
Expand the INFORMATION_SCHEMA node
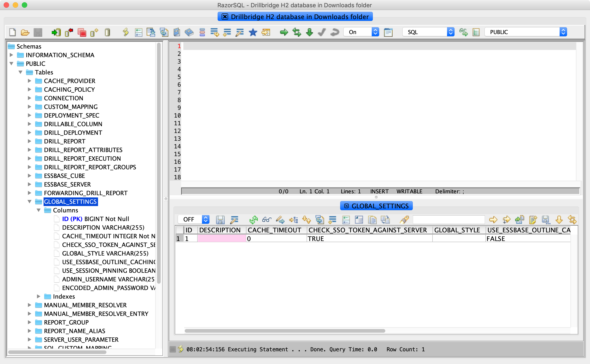pos(11,55)
